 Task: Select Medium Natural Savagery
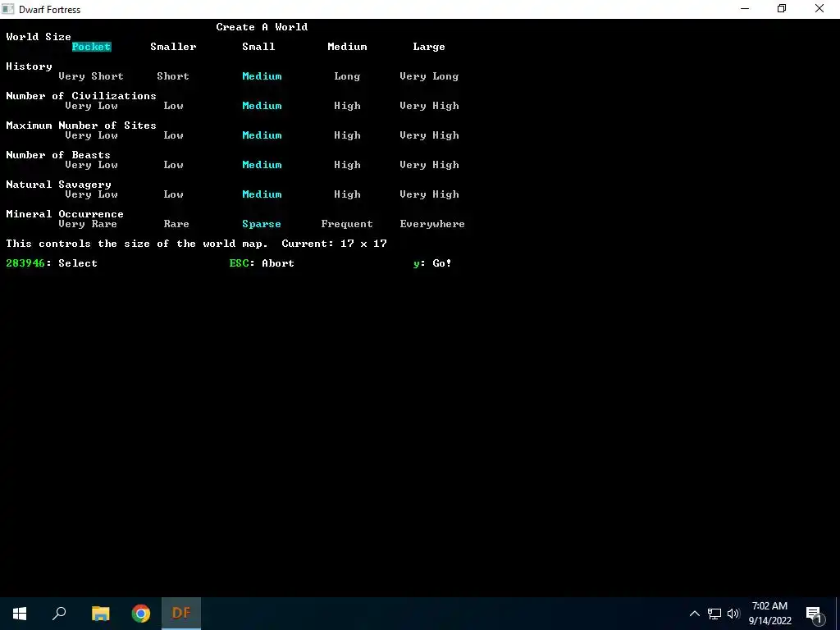pos(262,194)
